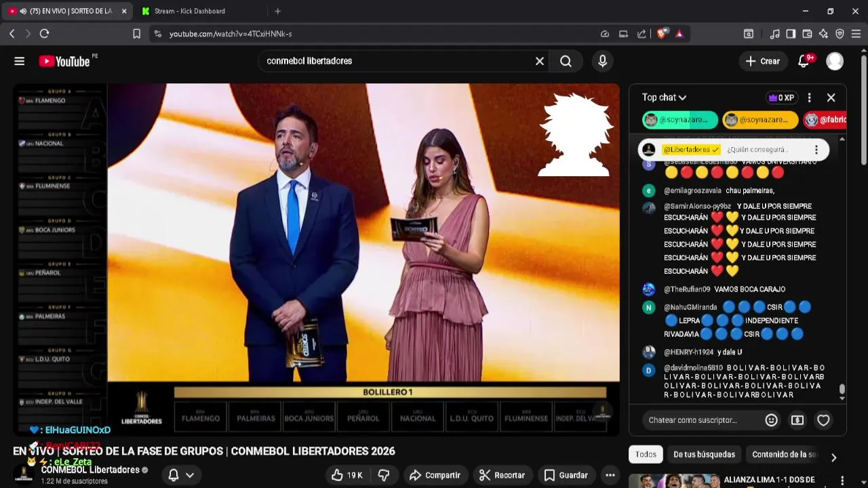This screenshot has height=488, width=868.
Task: Clear the search box text
Action: (x=540, y=61)
